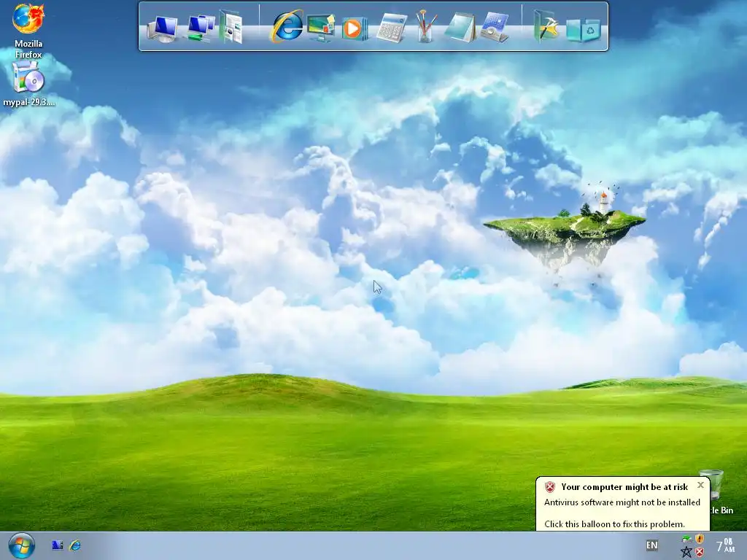
Task: Open the display personalization monitor icon
Action: click(321, 28)
